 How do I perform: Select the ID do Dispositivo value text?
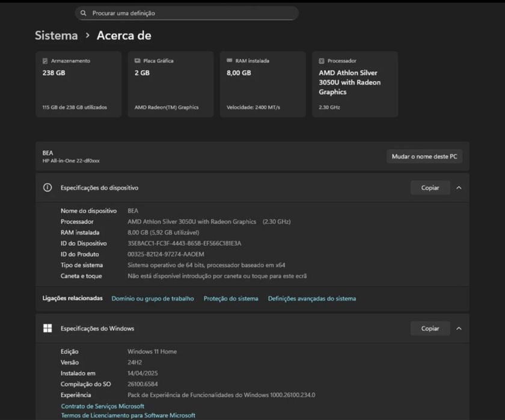[x=184, y=243]
